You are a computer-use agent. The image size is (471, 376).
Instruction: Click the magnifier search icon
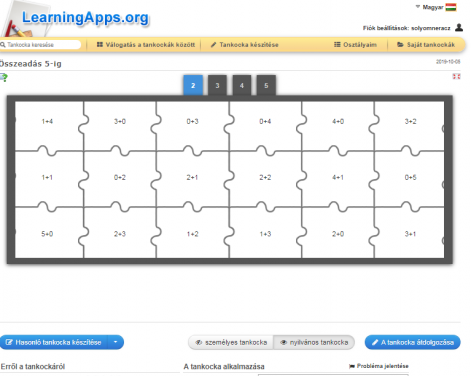tap(3, 45)
